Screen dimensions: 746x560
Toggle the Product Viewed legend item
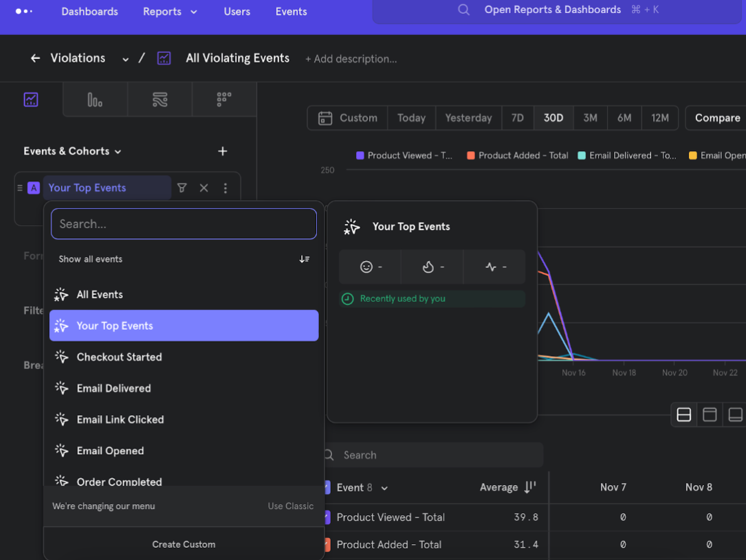coord(404,155)
